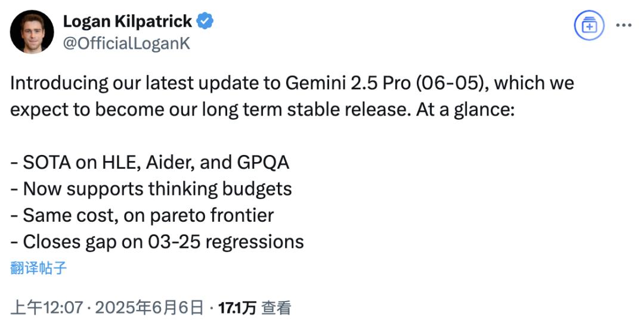Open Logan Kilpatrick's profile avatar photo
This screenshot has height=332, width=644.
click(32, 32)
